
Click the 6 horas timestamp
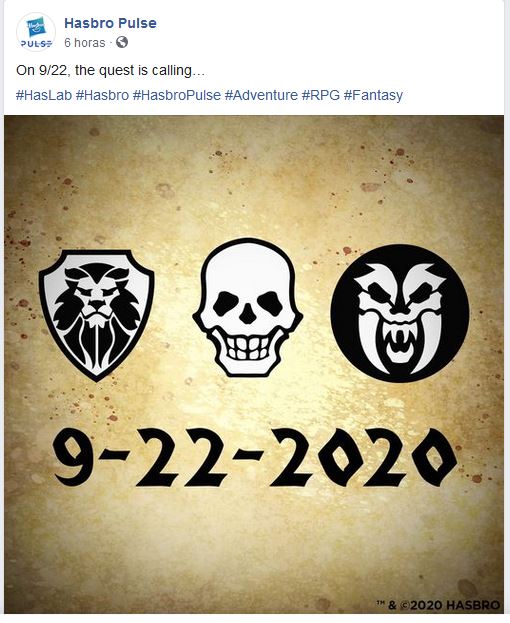tap(85, 43)
